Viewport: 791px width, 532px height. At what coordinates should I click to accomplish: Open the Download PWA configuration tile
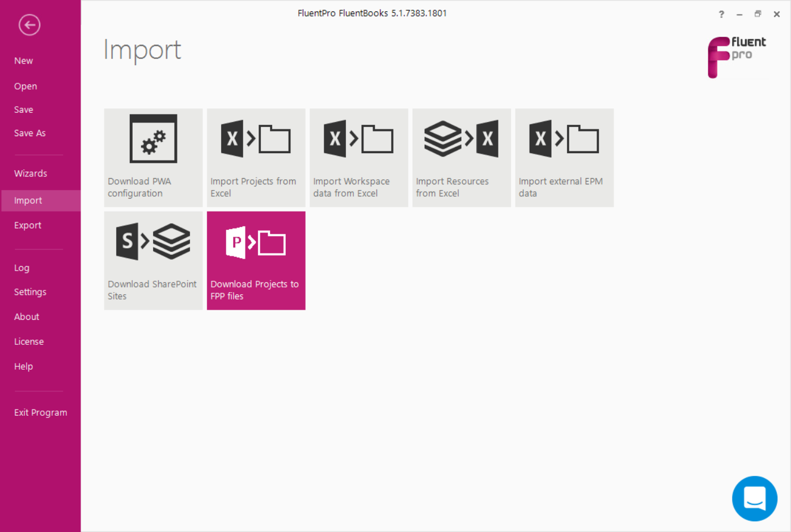153,158
